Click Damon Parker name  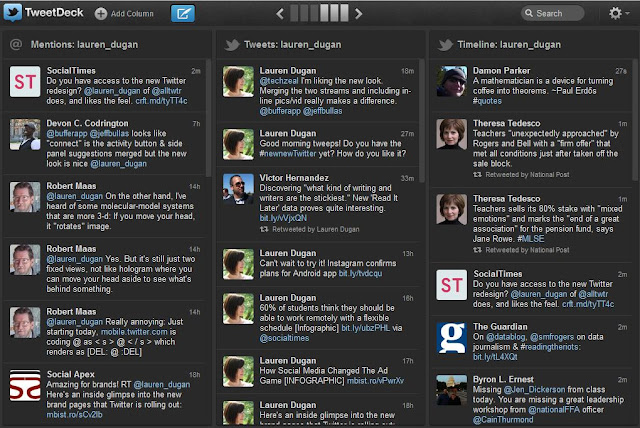501,71
